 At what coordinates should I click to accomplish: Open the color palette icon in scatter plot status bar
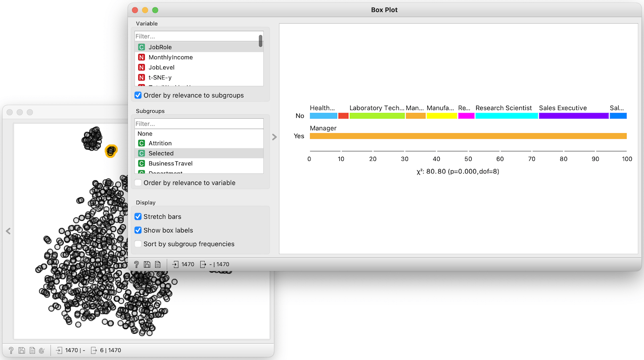[x=42, y=350]
